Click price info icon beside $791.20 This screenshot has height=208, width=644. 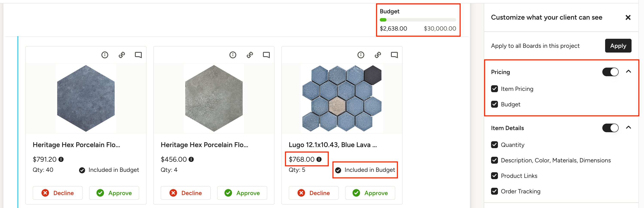[61, 159]
